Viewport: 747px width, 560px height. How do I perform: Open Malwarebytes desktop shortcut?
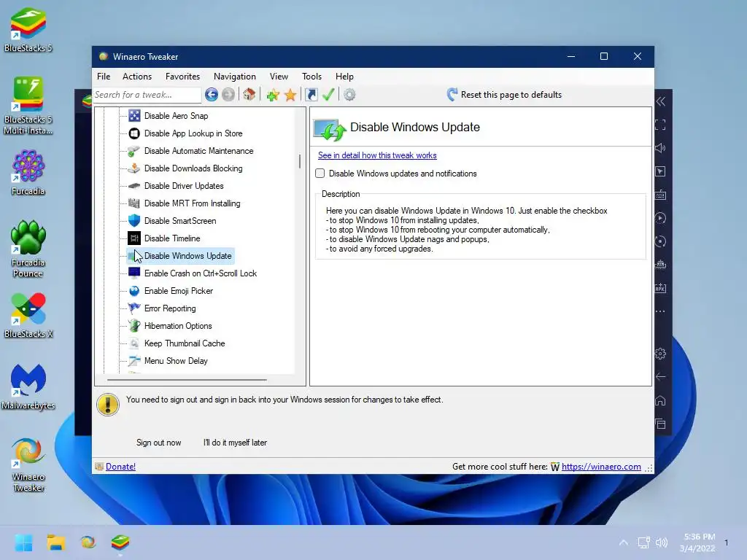28,386
